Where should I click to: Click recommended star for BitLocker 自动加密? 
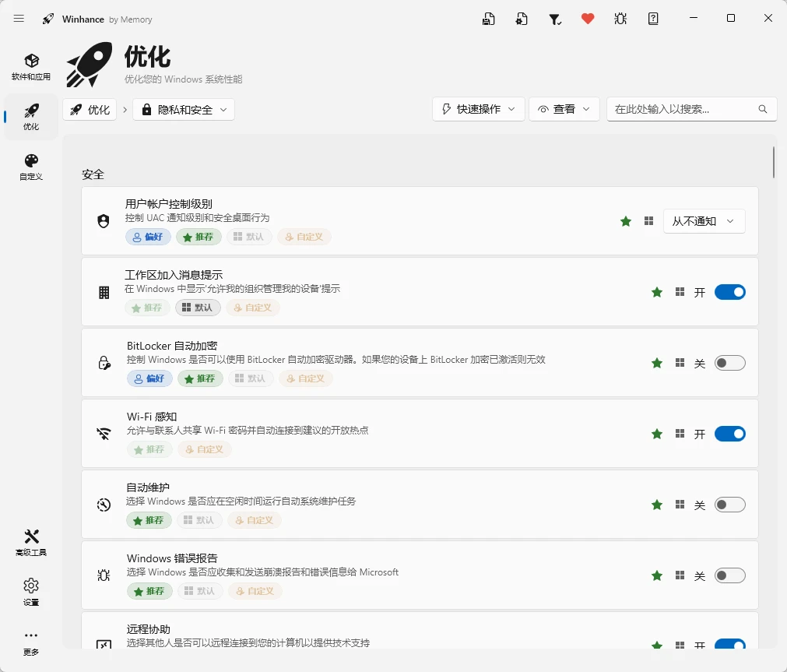(x=656, y=363)
